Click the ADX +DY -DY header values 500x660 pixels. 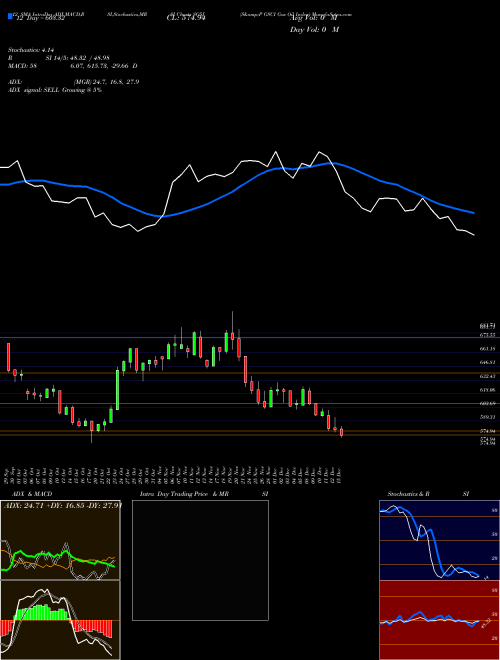click(62, 505)
